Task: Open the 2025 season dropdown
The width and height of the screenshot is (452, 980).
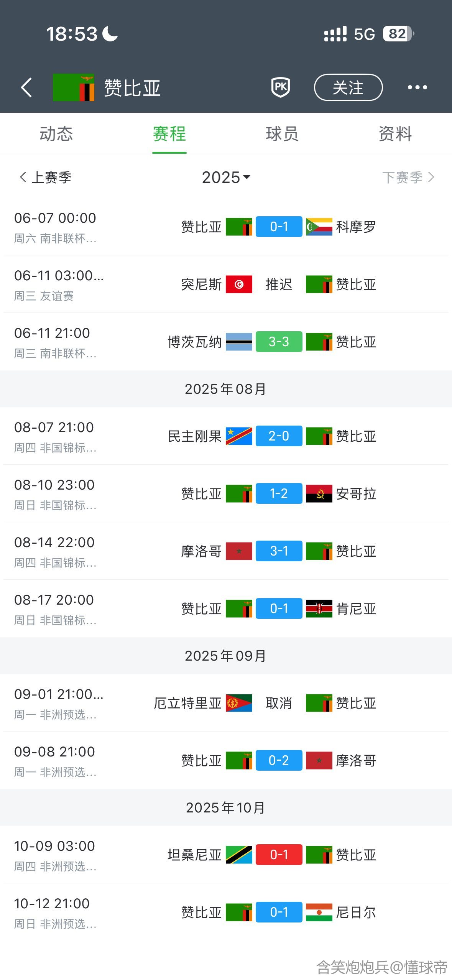Action: coord(226,177)
